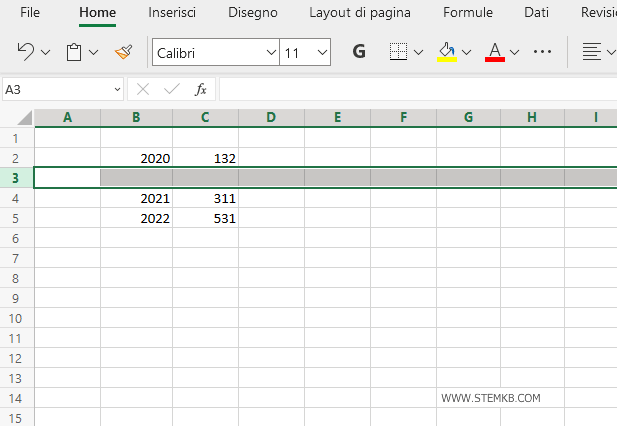Apply the red font color
The height and width of the screenshot is (426, 617).
coord(494,52)
